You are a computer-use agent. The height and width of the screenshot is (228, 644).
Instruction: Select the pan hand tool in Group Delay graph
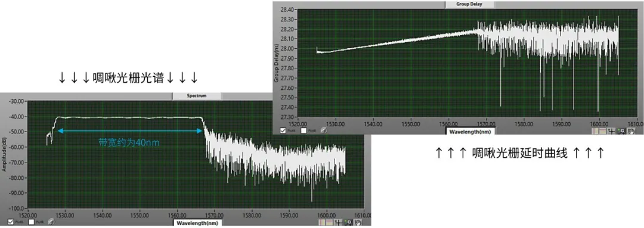(x=631, y=131)
